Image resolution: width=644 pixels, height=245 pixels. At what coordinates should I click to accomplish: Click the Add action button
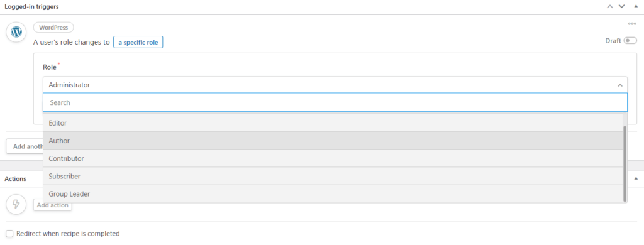(53, 205)
